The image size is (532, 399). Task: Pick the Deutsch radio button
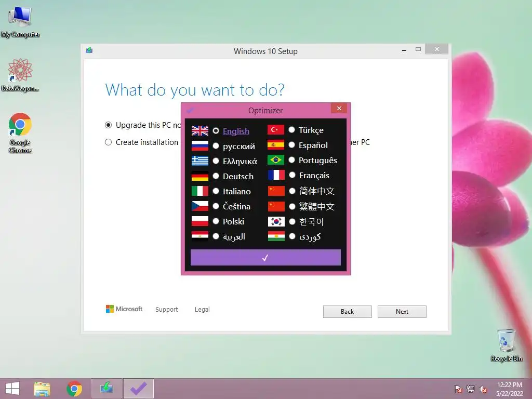pos(216,176)
